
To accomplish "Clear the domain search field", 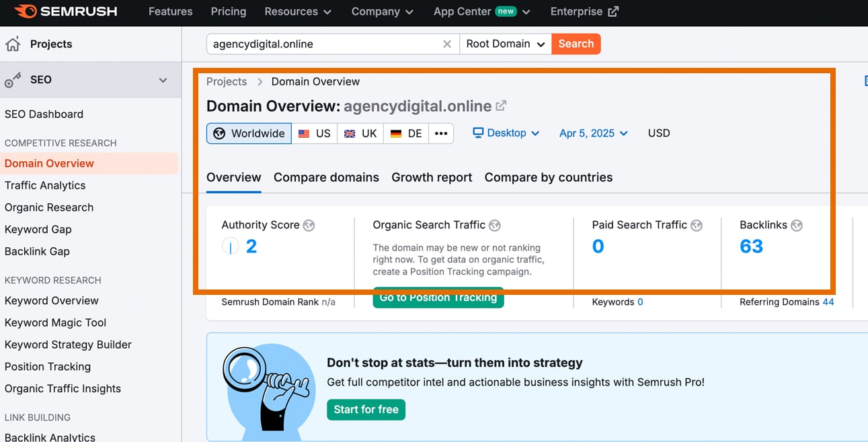I will click(x=447, y=44).
